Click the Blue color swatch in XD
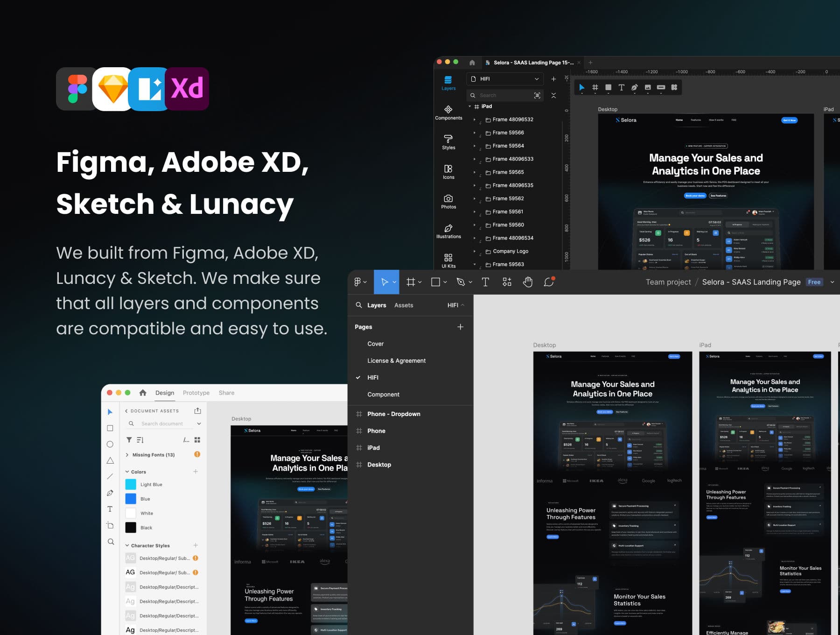The height and width of the screenshot is (635, 840). (x=131, y=499)
